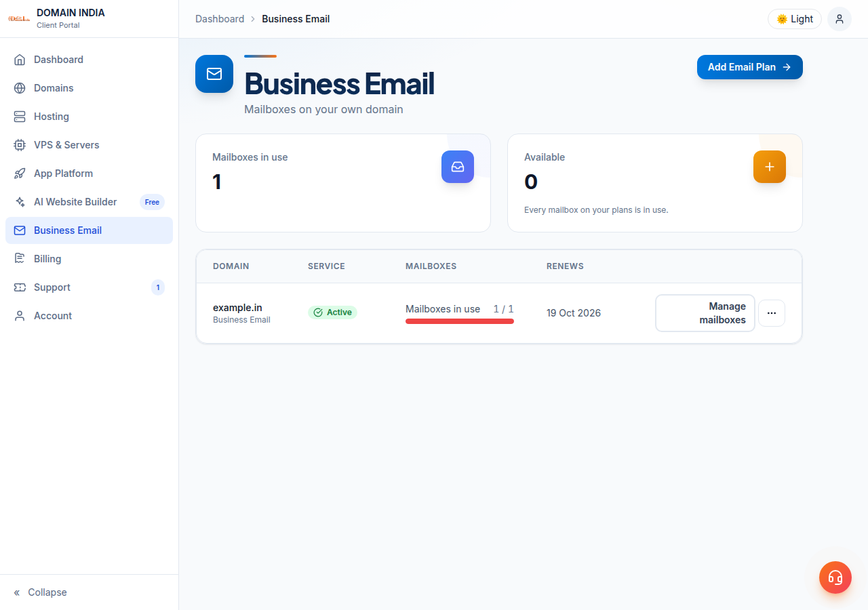The width and height of the screenshot is (868, 610).
Task: Click the inbox icon on Mailboxes in use card
Action: click(458, 167)
